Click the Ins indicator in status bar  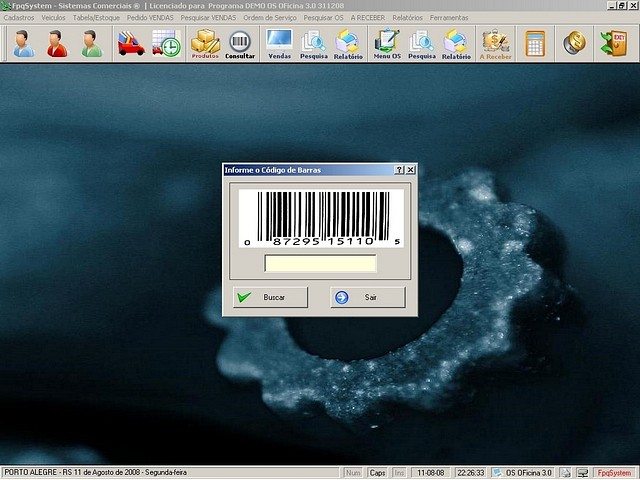(399, 473)
